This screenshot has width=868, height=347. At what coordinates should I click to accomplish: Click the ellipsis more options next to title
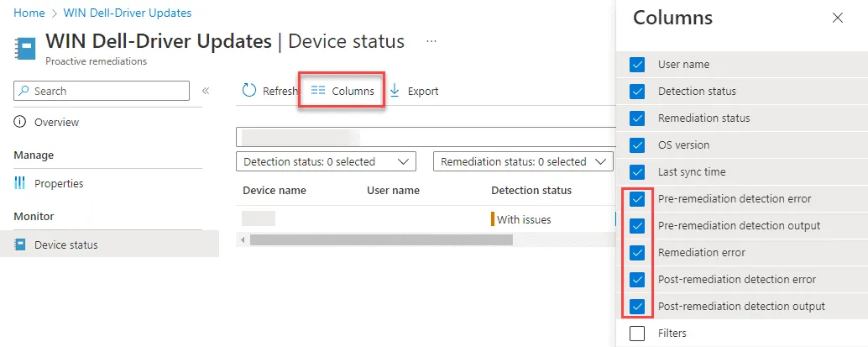tap(431, 41)
